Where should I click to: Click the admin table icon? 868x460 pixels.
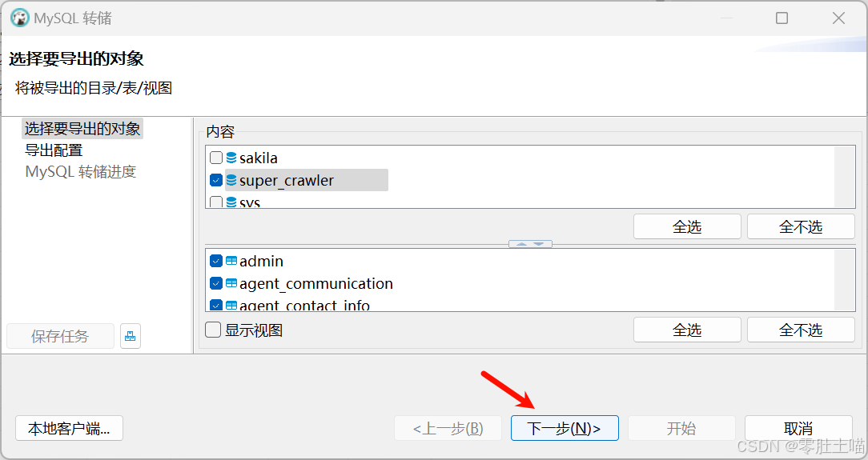(x=231, y=261)
